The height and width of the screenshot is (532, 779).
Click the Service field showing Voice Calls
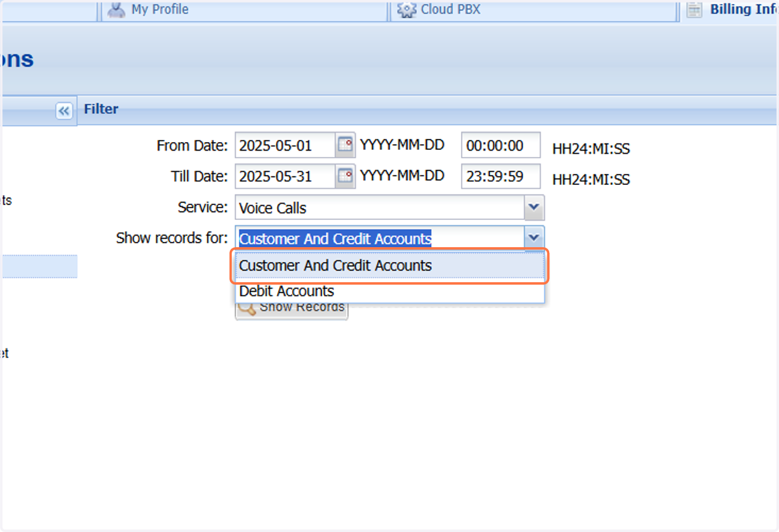[x=380, y=208]
